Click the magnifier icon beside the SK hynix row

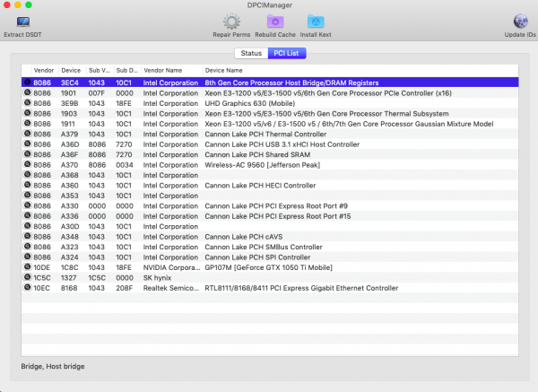(x=27, y=278)
